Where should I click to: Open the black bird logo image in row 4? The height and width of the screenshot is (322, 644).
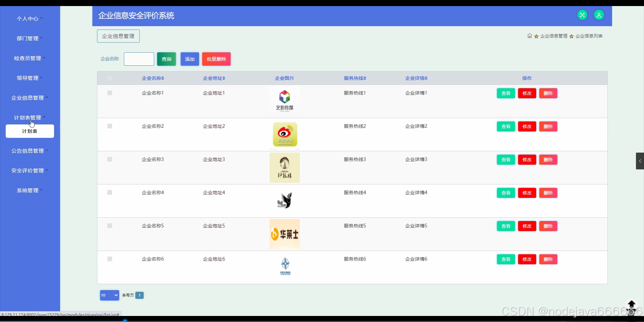pyautogui.click(x=285, y=201)
